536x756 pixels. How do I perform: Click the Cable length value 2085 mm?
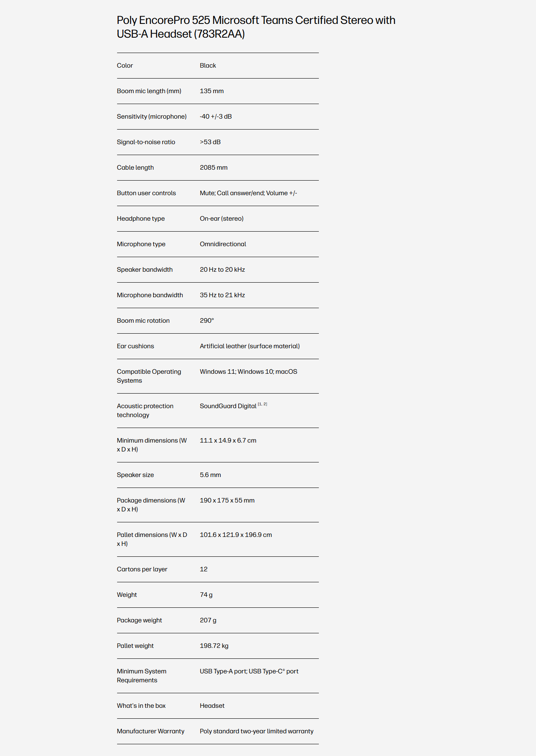[x=214, y=168]
